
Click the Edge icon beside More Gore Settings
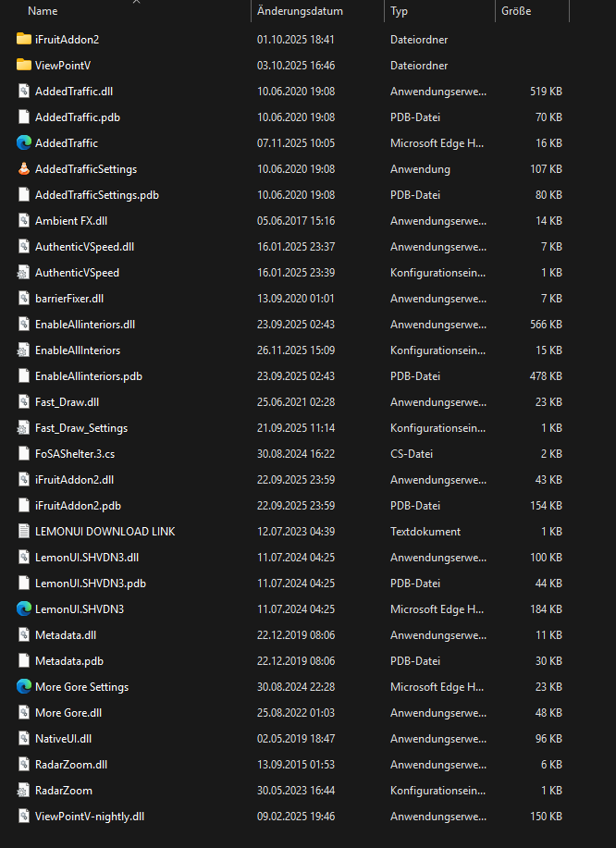(24, 687)
